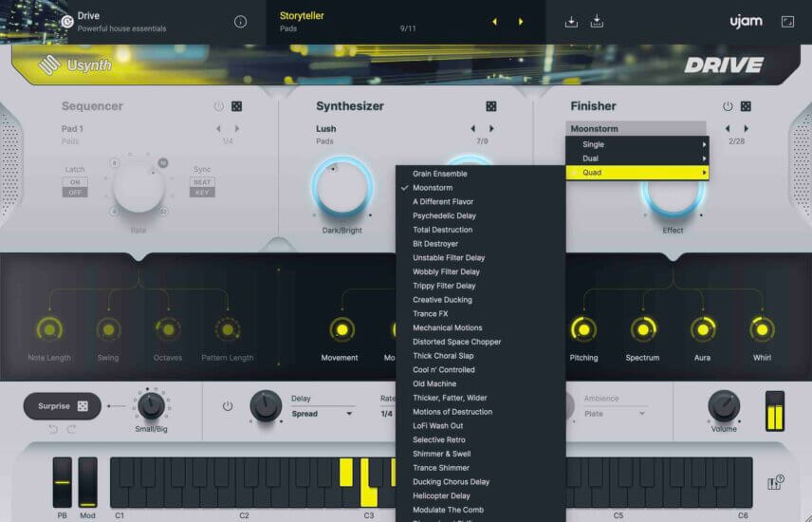This screenshot has width=812, height=522.
Task: Choose Creative Ducking preset
Action: click(x=481, y=300)
